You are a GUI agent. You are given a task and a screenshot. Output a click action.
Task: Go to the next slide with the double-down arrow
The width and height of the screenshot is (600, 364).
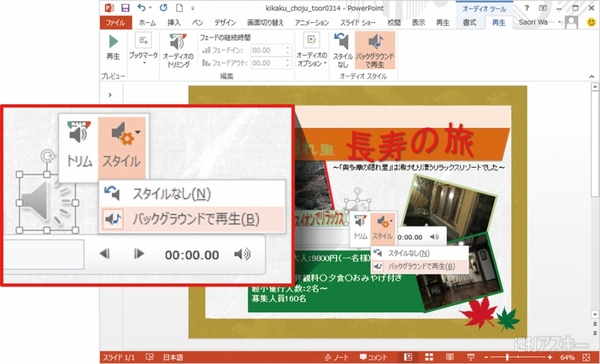[x=595, y=333]
